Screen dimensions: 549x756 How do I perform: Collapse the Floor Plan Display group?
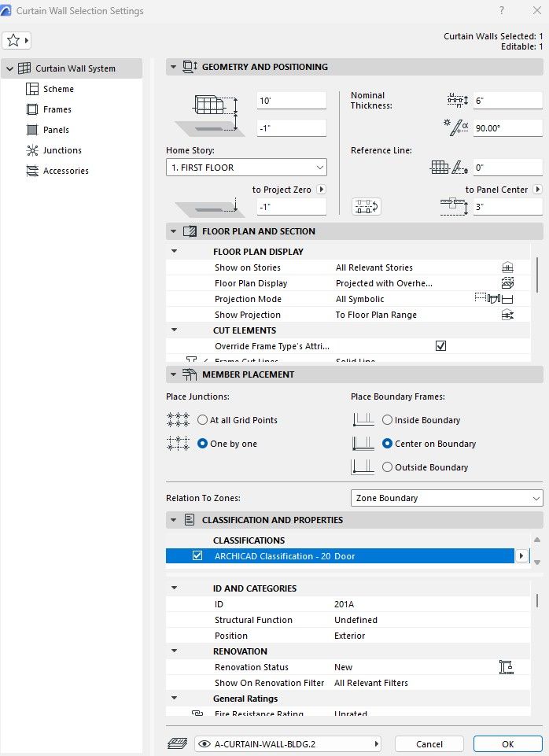pos(175,251)
